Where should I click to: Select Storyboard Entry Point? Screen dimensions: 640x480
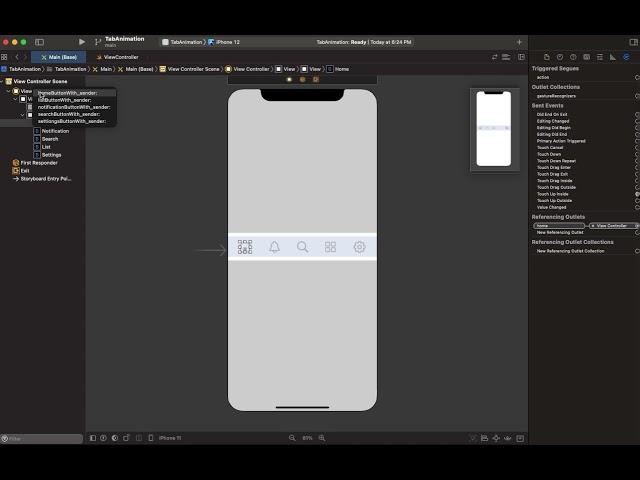(42, 179)
